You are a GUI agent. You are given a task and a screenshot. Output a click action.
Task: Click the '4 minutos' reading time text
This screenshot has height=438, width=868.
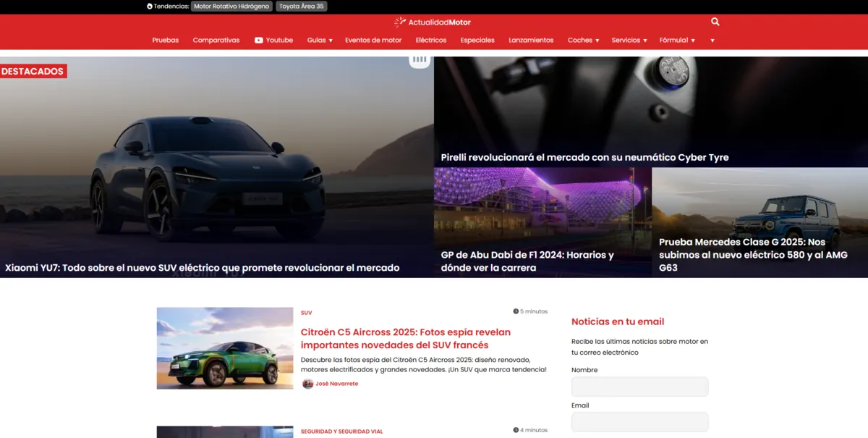[x=534, y=430]
